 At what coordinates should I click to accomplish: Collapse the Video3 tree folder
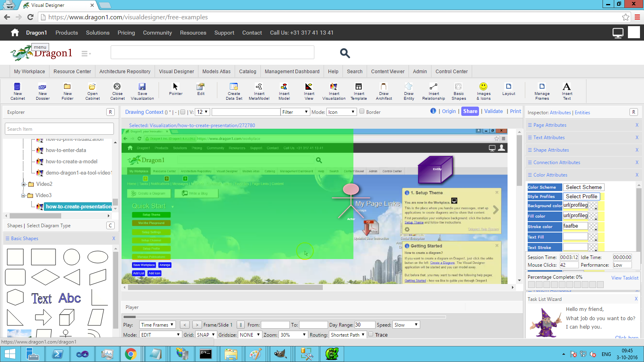[23, 195]
